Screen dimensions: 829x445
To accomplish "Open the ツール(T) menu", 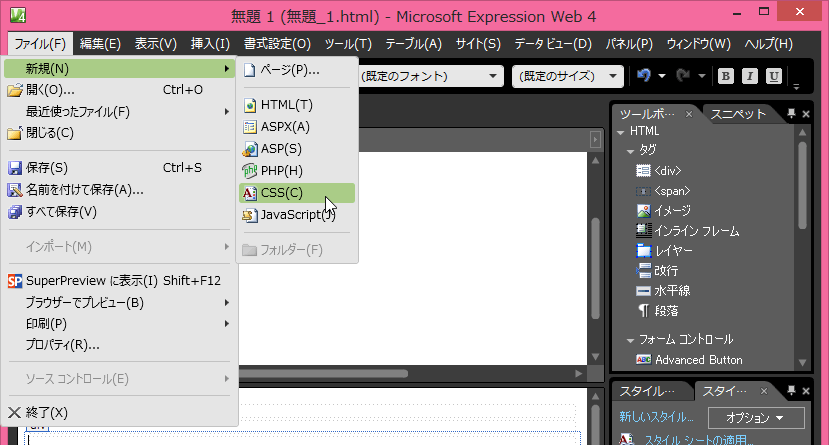I will coord(348,43).
